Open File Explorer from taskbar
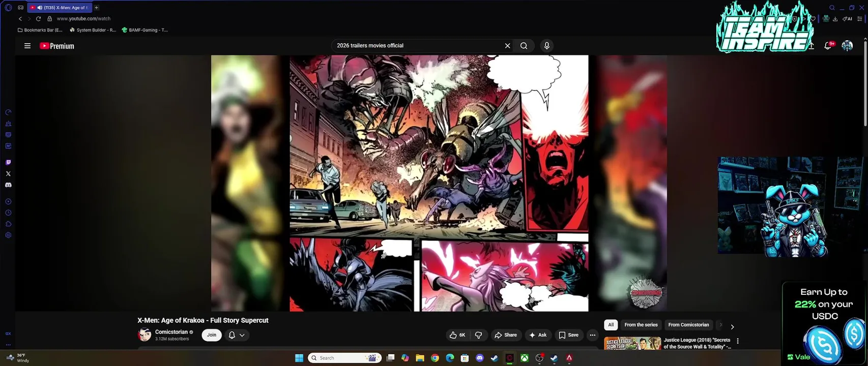Image resolution: width=868 pixels, height=366 pixels. [x=420, y=358]
